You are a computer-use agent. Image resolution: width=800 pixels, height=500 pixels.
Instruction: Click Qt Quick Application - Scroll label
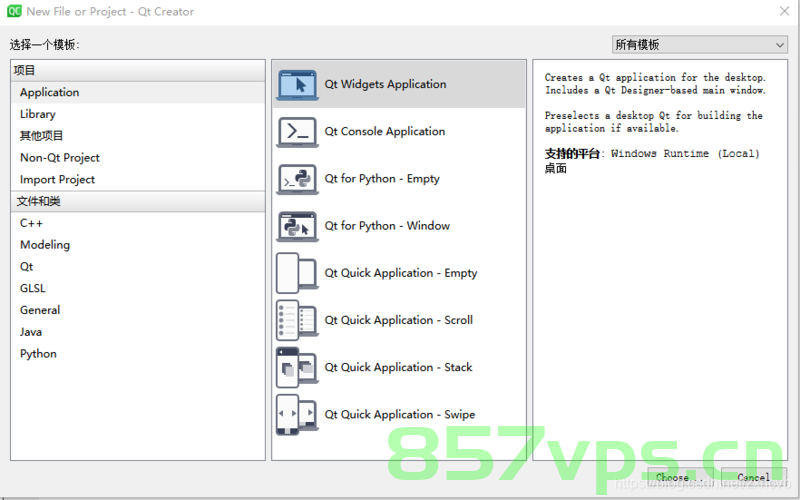click(398, 320)
